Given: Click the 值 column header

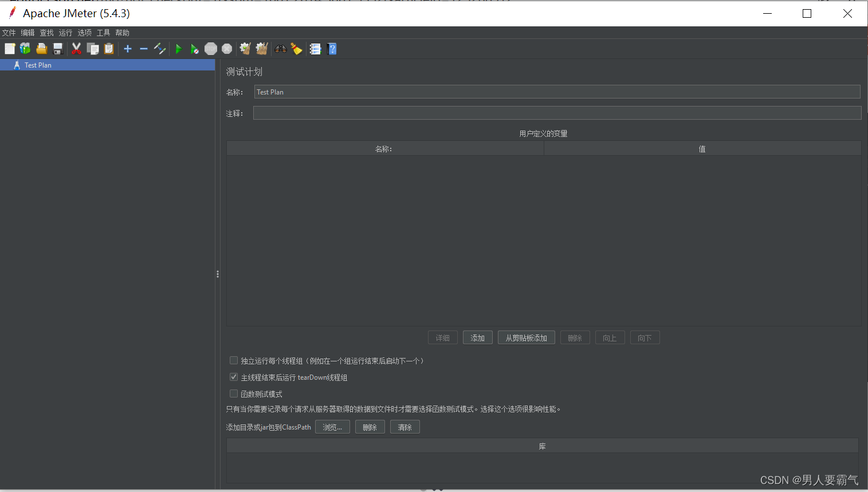Looking at the screenshot, I should tap(702, 149).
